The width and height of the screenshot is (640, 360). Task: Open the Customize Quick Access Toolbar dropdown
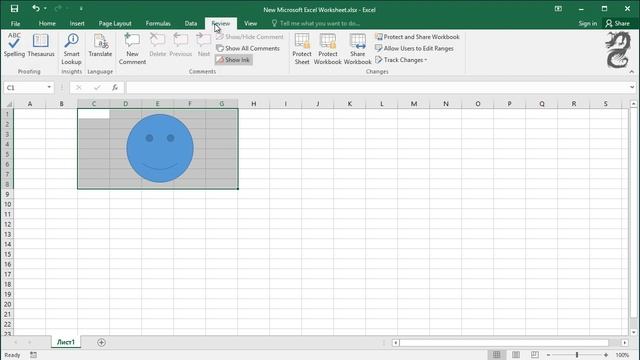(81, 9)
